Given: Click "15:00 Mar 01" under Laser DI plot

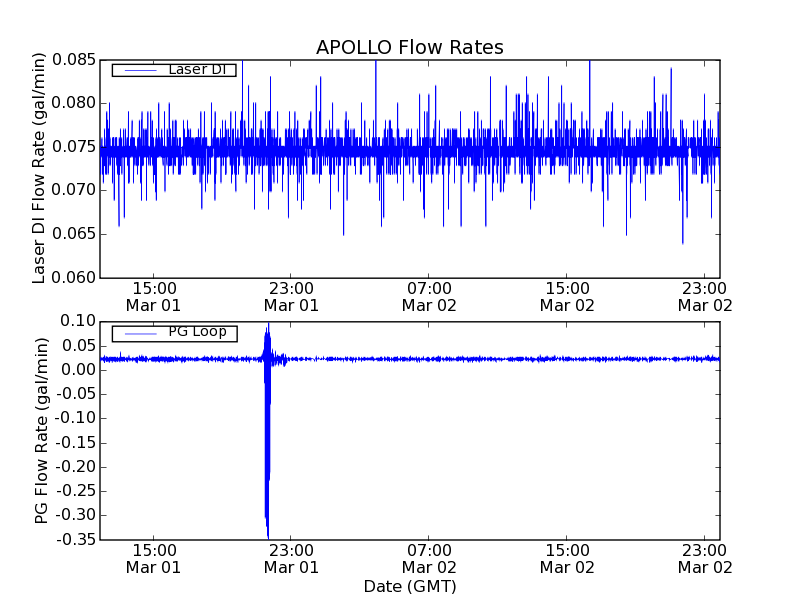Looking at the screenshot, I should click(154, 297).
